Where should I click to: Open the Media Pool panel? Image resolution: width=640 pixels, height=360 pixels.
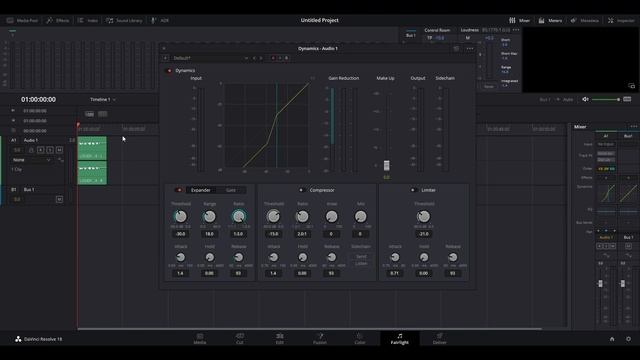click(22, 20)
